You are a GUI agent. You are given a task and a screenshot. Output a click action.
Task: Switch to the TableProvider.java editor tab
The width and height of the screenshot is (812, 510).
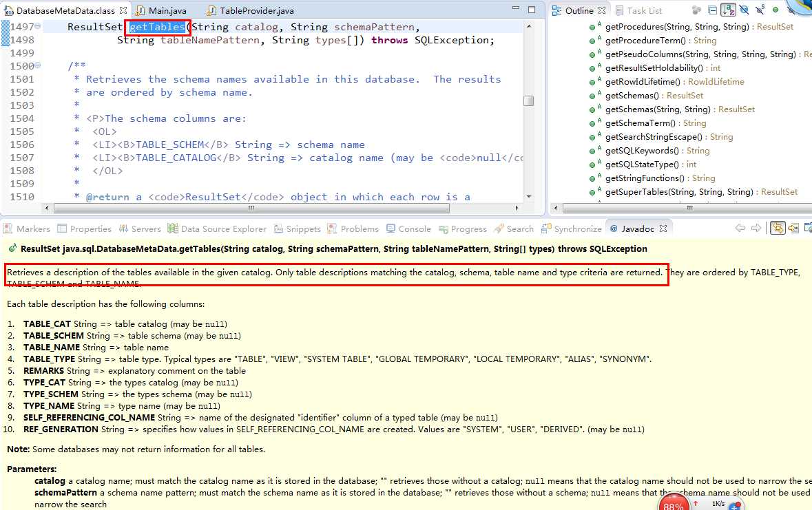coord(250,10)
